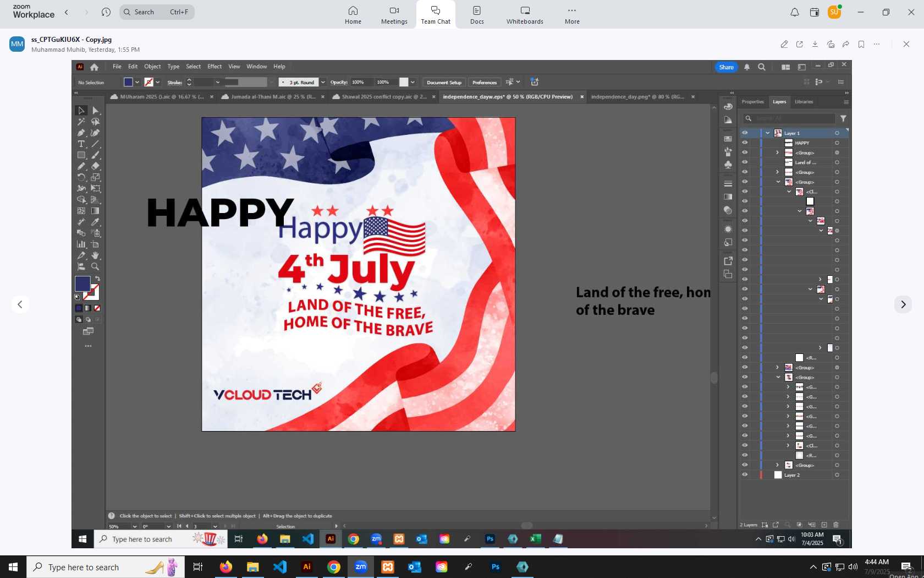This screenshot has width=924, height=578.
Task: Bookmark this image with the bookmark icon
Action: pos(861,44)
